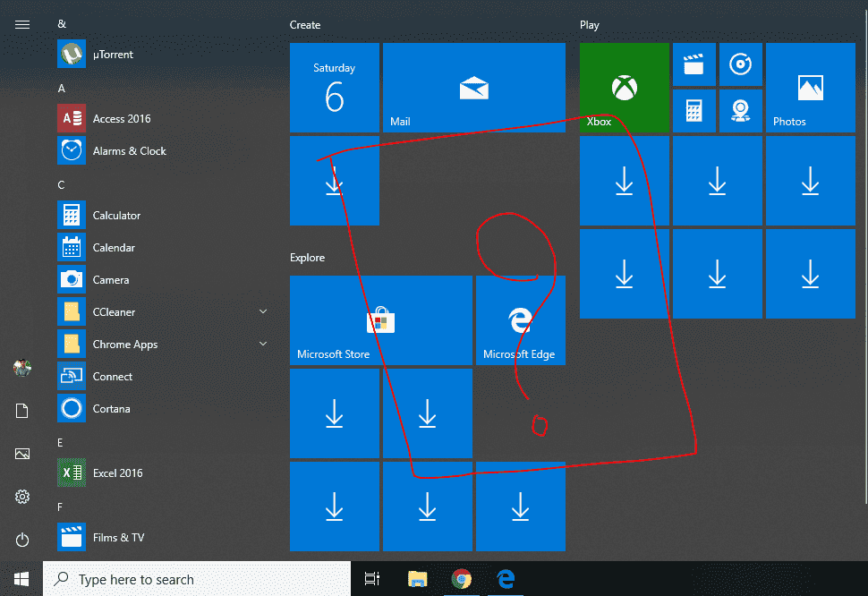868x596 pixels.
Task: Click the Windows Start button
Action: point(21,579)
